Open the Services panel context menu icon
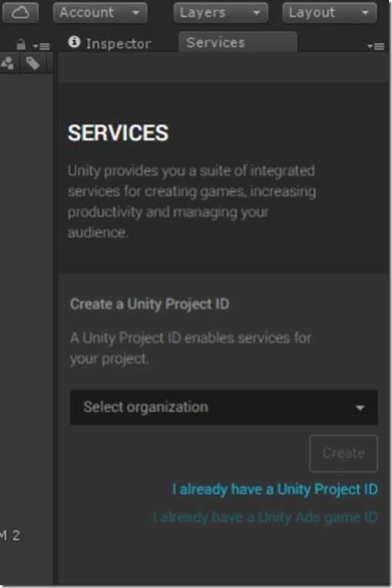The width and height of the screenshot is (392, 588). [376, 46]
